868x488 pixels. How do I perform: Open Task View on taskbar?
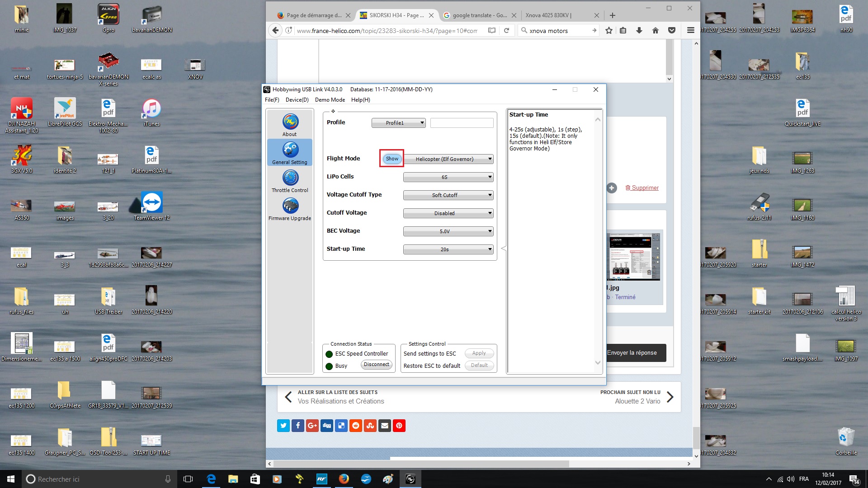coord(188,479)
